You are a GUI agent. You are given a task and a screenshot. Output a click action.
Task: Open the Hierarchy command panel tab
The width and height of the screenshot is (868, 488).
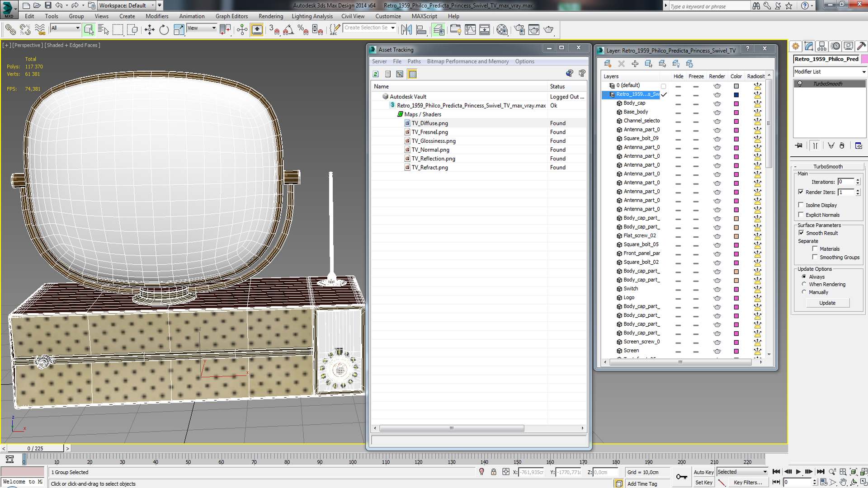(822, 46)
